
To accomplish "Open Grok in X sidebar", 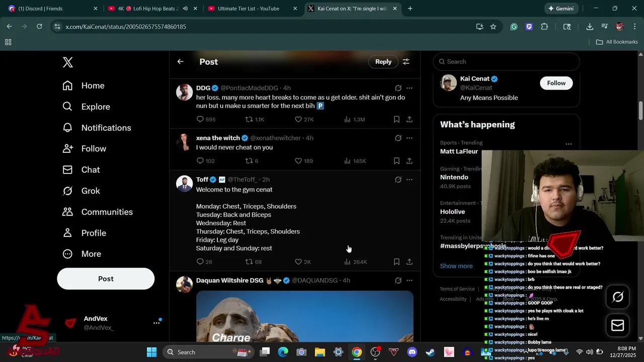I will pyautogui.click(x=81, y=191).
